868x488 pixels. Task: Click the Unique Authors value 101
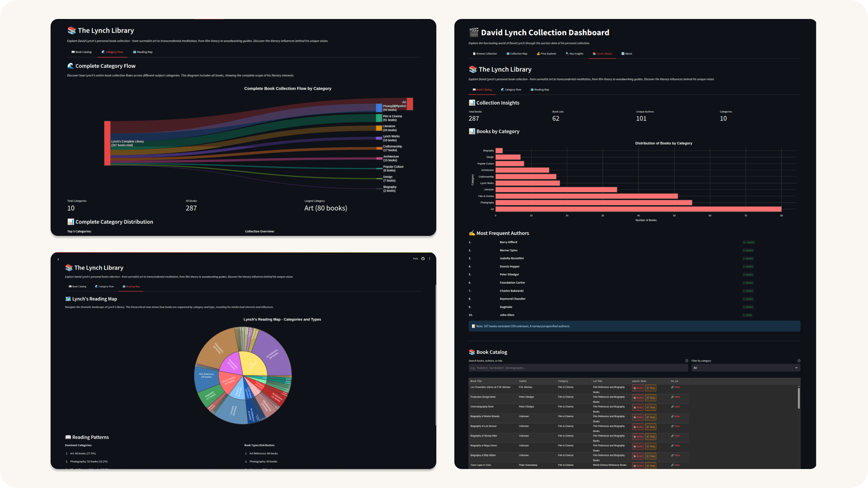click(x=641, y=119)
